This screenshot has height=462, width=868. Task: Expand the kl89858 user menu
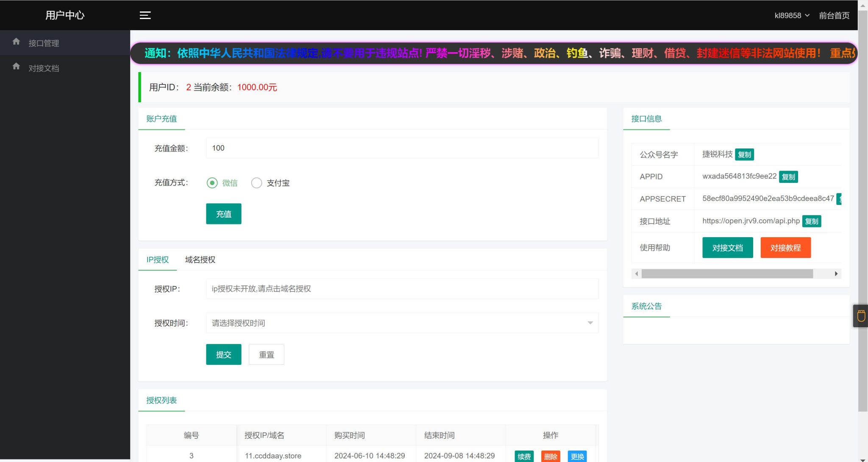click(792, 15)
